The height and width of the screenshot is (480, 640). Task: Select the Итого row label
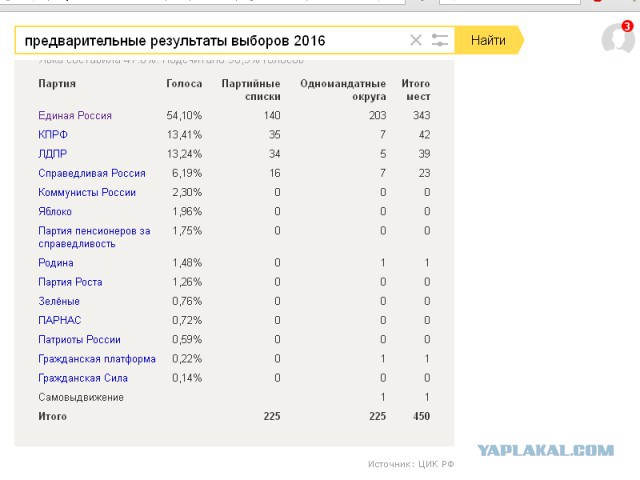tap(52, 416)
